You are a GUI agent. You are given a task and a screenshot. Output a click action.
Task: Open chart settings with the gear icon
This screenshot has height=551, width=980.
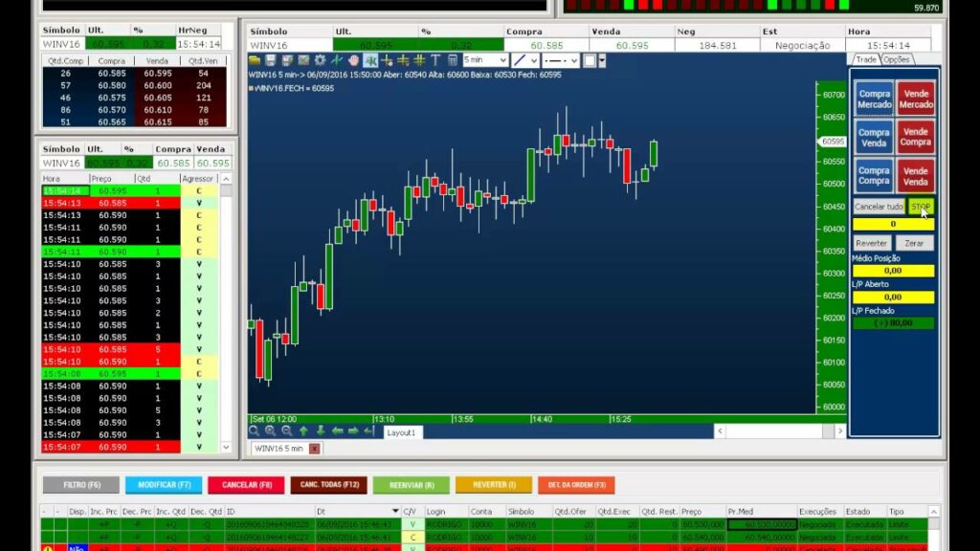pyautogui.click(x=319, y=62)
